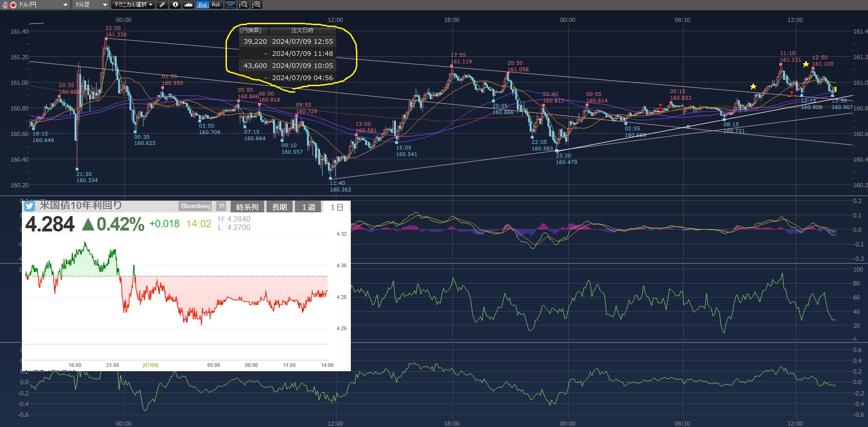
Task: Open the Yahoo Y! source link
Action: click(x=221, y=206)
